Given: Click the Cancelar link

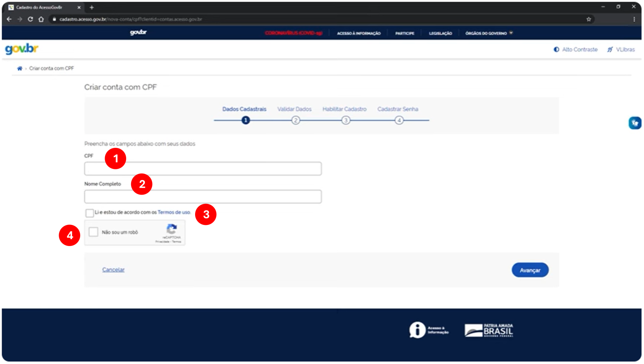Looking at the screenshot, I should coord(113,270).
